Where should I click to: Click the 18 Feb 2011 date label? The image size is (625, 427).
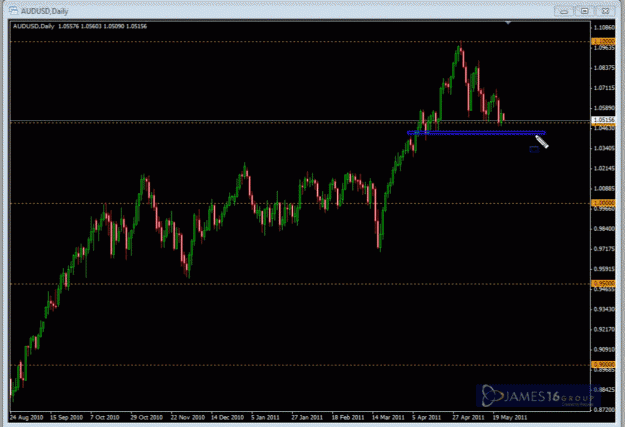point(348,417)
